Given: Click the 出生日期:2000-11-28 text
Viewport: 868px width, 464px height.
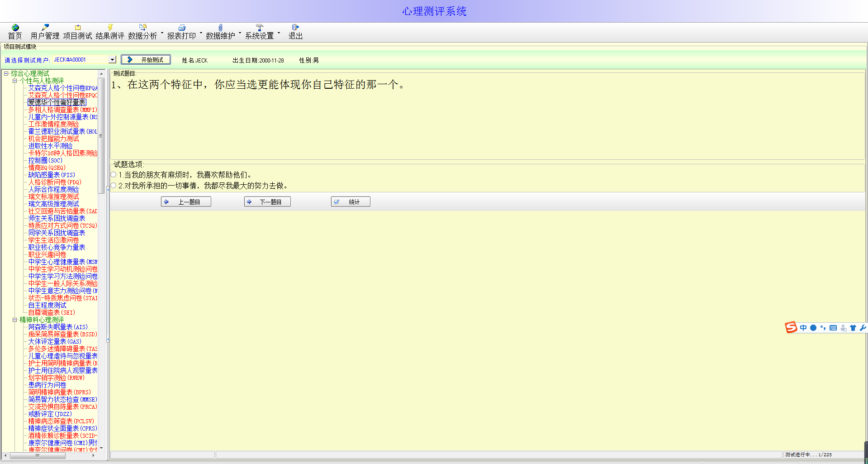Looking at the screenshot, I should click(258, 60).
